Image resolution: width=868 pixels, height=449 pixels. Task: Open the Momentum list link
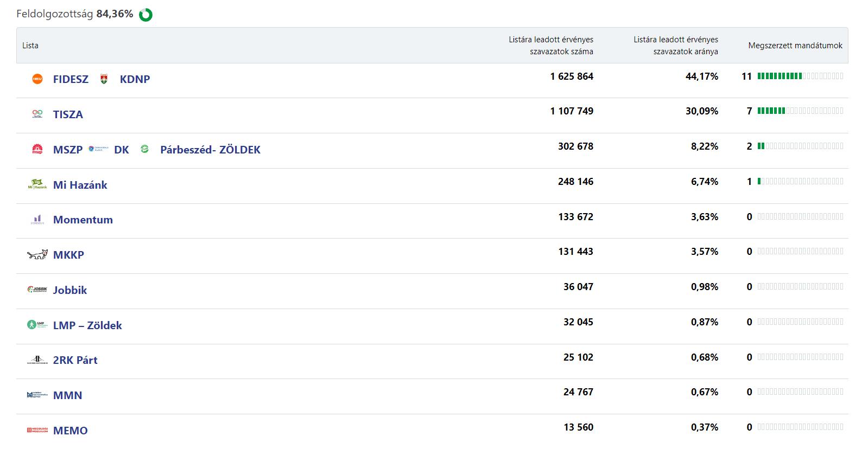tap(83, 220)
